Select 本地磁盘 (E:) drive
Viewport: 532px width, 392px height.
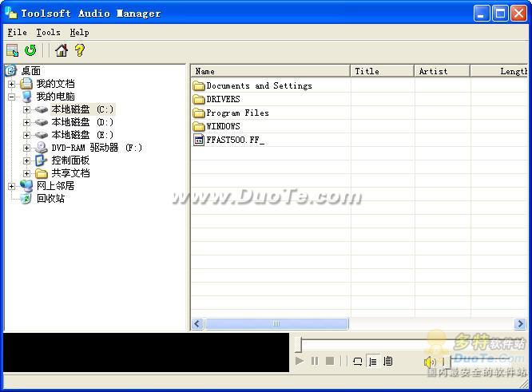tap(82, 135)
